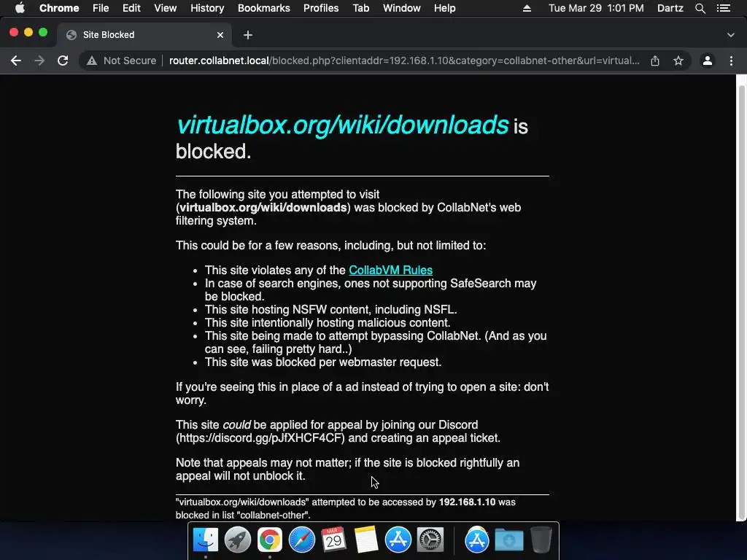The height and width of the screenshot is (560, 747).
Task: Click the bold 192.168.1.10 address in footer
Action: (x=467, y=502)
